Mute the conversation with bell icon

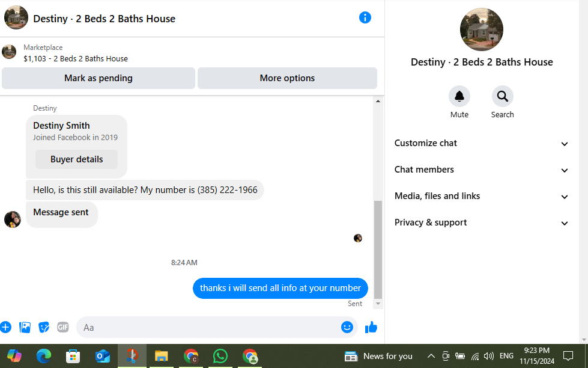[459, 96]
